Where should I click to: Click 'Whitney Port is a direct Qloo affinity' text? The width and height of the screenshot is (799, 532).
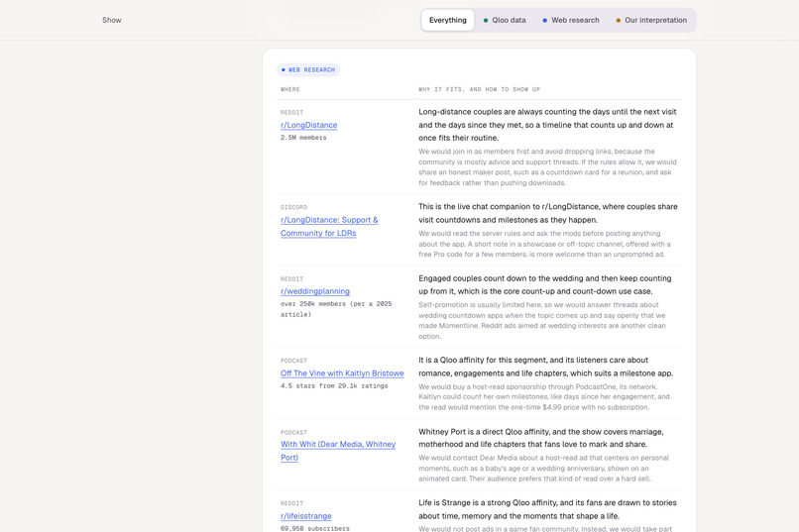pyautogui.click(x=540, y=438)
